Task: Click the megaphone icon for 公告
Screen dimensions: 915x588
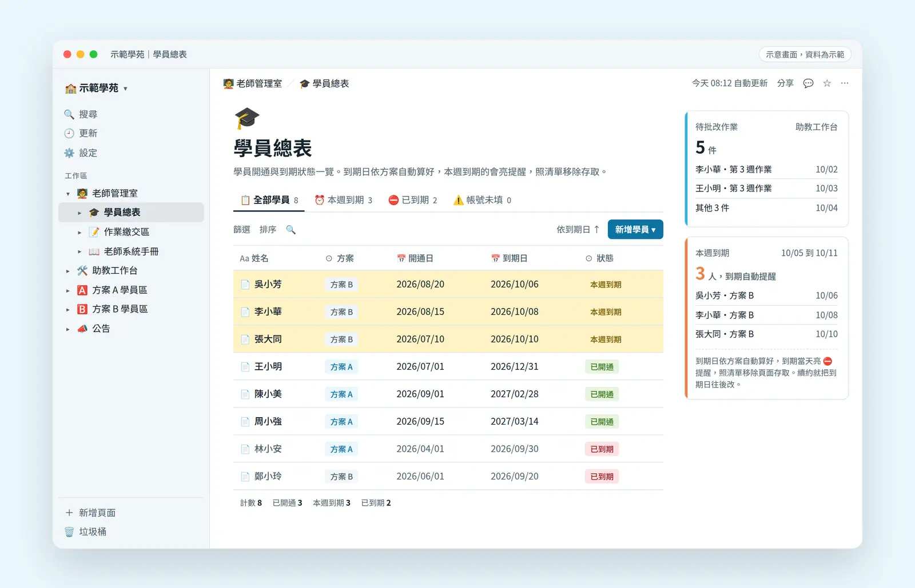Action: click(x=82, y=329)
